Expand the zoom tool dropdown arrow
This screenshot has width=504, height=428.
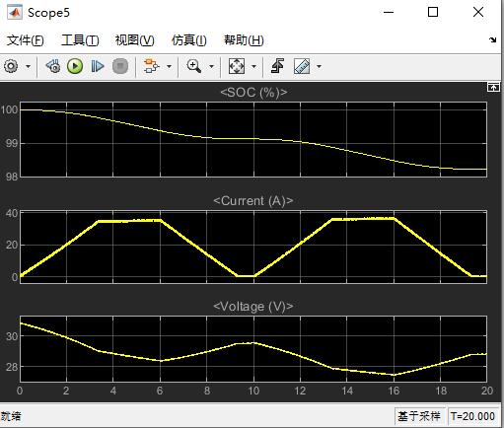(x=212, y=67)
